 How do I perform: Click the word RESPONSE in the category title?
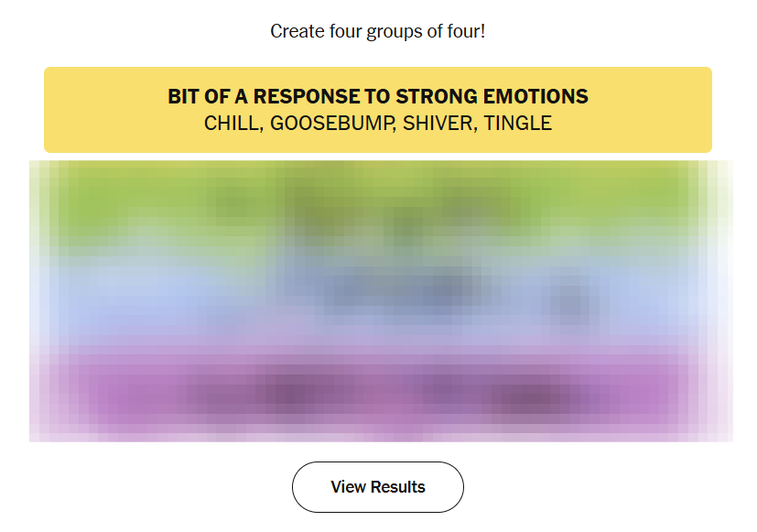click(306, 97)
